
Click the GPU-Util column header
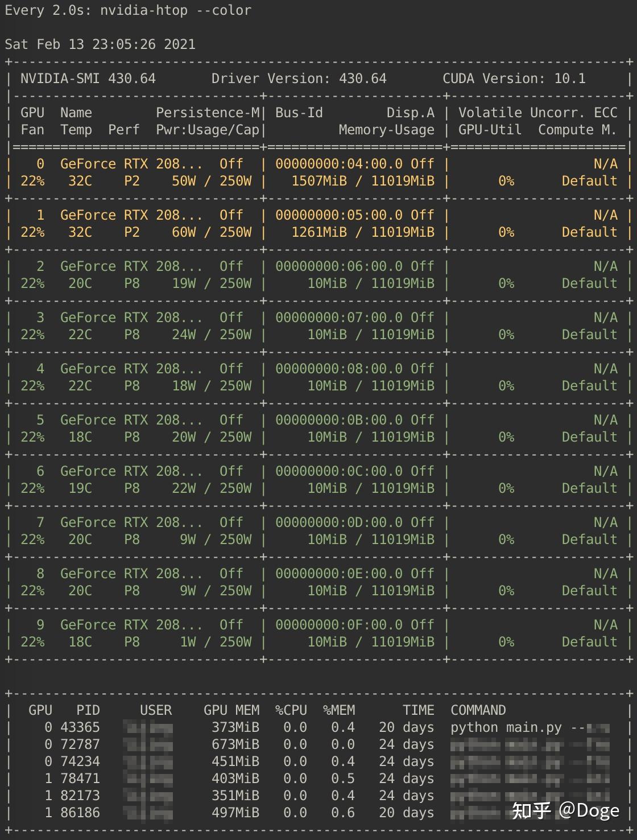[x=490, y=130]
